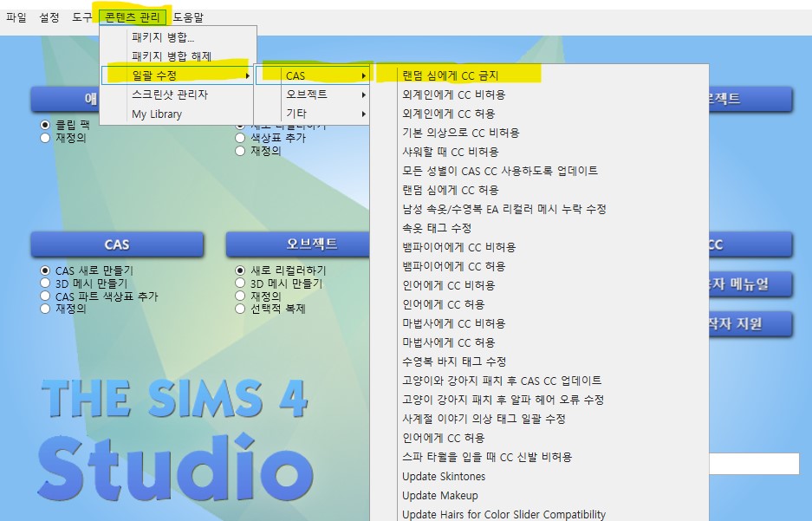812x521 pixels.
Task: Click the partially hidden 지원 button
Action: (750, 323)
